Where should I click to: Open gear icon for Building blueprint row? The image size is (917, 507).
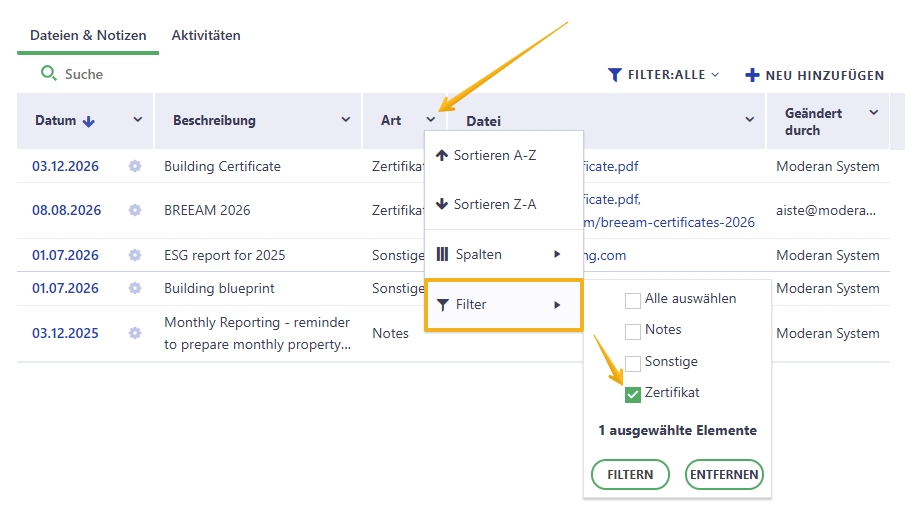135,288
